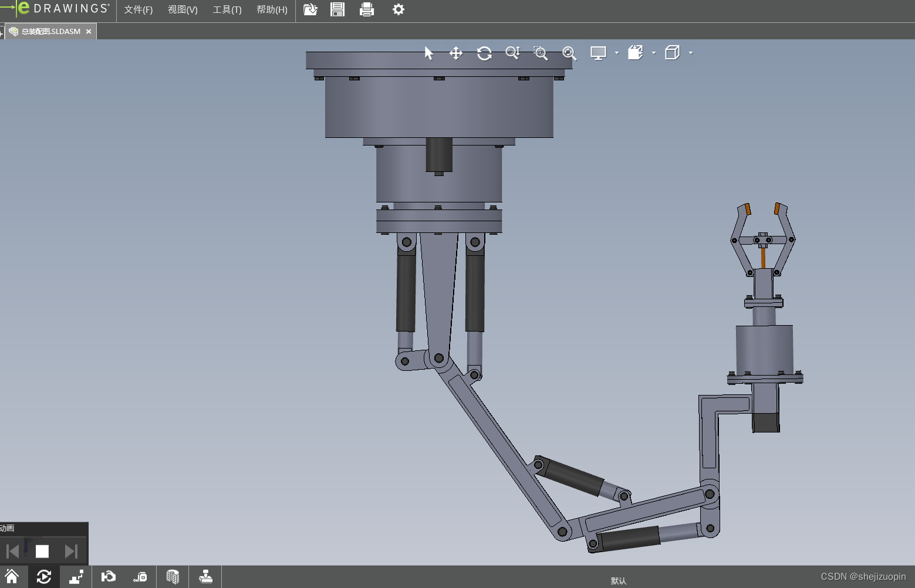Expand section view dropdown arrow

[654, 53]
